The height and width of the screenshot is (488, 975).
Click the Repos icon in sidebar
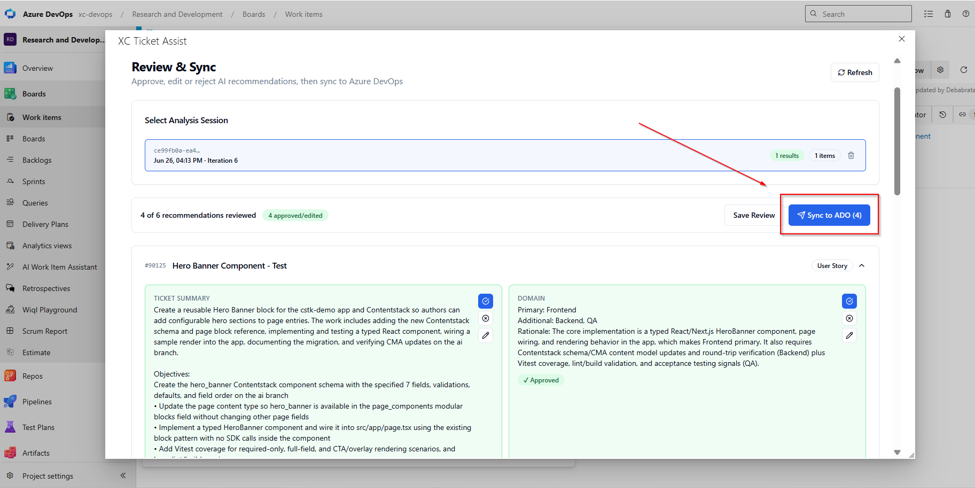(x=10, y=375)
